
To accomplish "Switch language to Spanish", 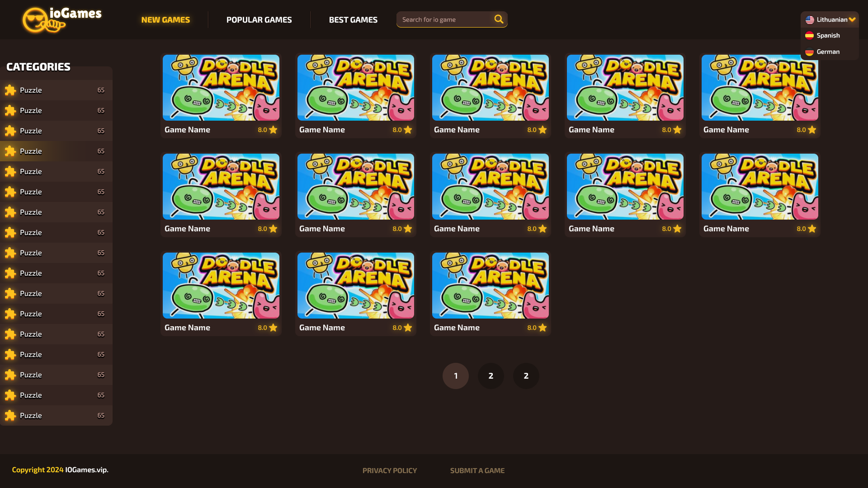I will 828,35.
